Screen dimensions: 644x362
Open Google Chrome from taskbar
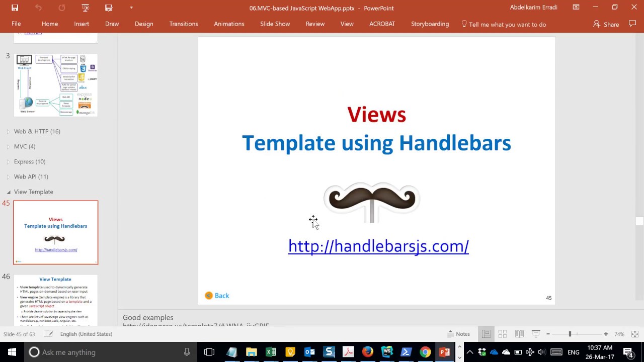click(x=425, y=352)
